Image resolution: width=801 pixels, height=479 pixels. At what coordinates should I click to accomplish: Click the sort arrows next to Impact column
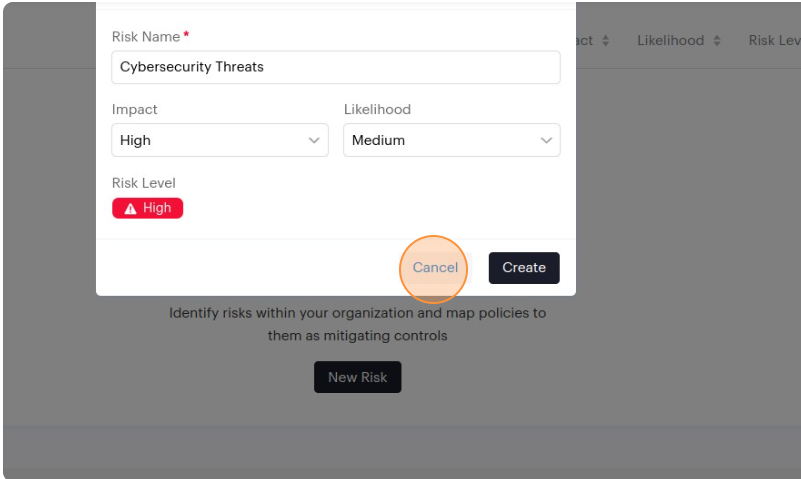point(605,41)
